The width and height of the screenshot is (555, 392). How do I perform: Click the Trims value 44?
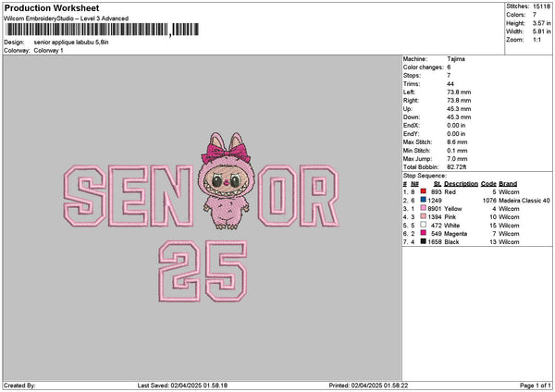(450, 84)
